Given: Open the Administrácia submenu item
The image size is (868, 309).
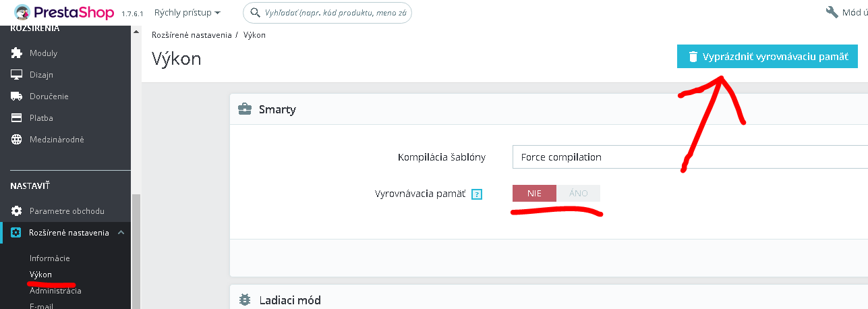Looking at the screenshot, I should click(x=55, y=291).
